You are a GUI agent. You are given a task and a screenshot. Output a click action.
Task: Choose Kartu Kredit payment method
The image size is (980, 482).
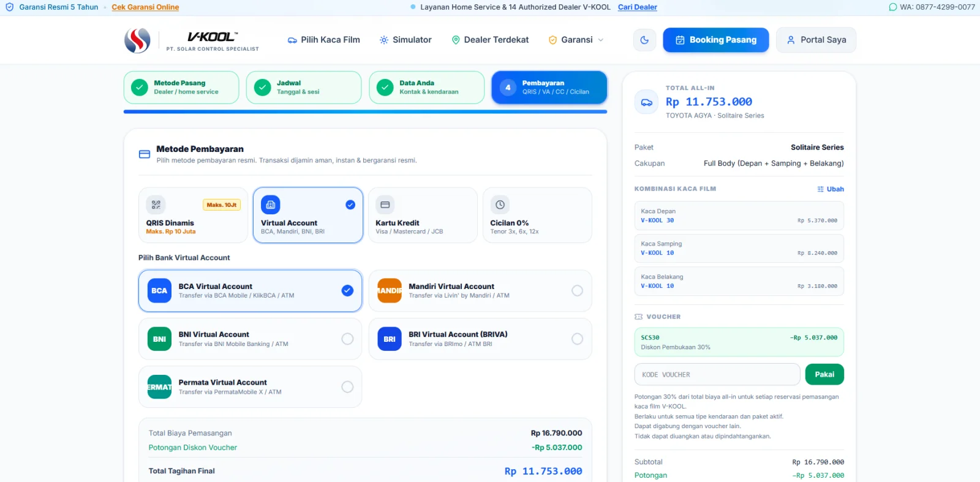click(423, 216)
